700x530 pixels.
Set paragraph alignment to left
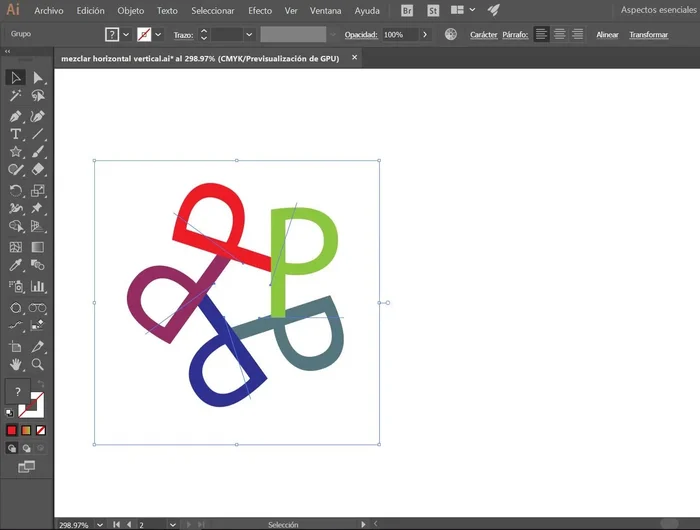click(x=541, y=34)
